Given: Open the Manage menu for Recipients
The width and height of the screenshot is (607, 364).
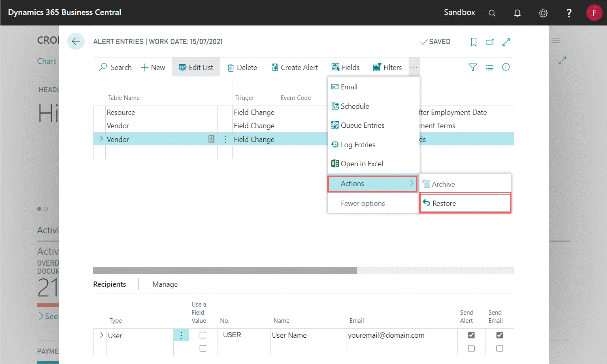Looking at the screenshot, I should point(165,284).
